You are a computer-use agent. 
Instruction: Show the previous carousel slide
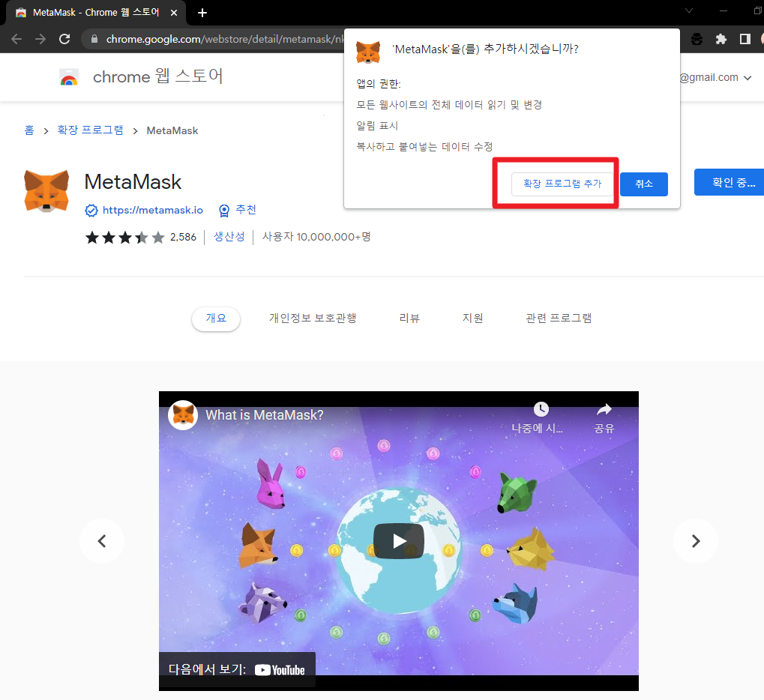click(102, 541)
